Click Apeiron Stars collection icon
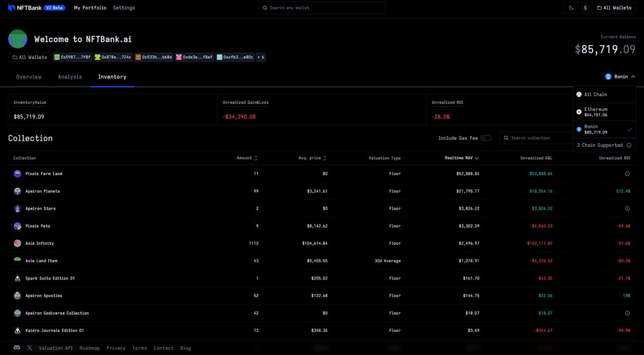The image size is (644, 355). coord(18,208)
